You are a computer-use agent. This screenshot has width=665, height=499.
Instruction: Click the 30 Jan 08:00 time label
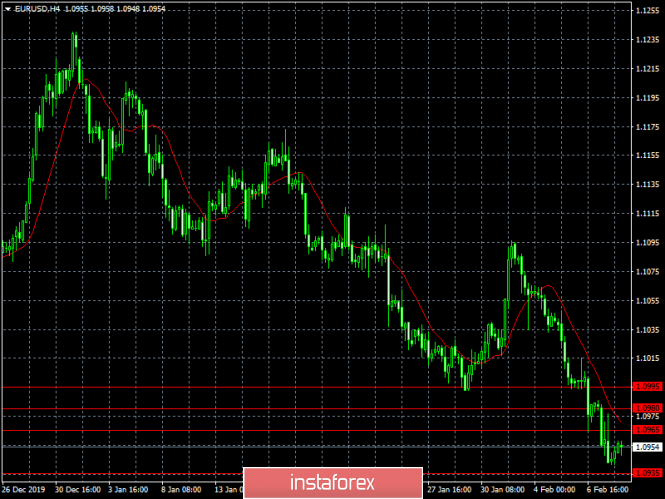pos(503,489)
